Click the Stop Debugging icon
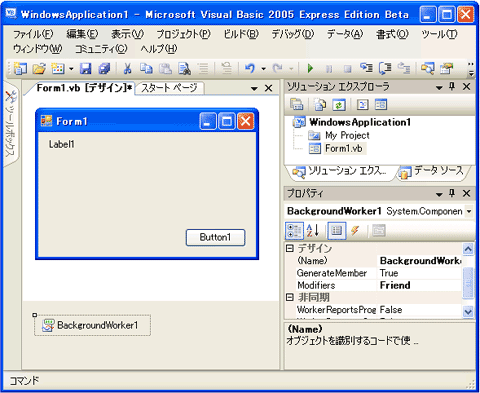 point(347,69)
